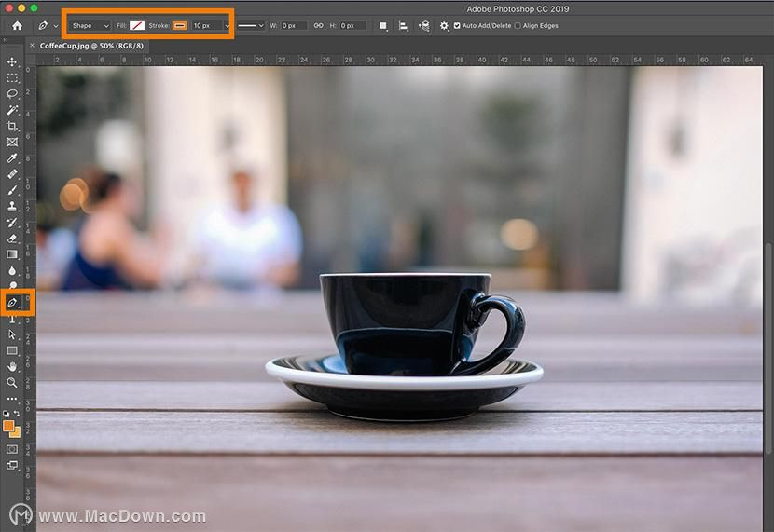Viewport: 774px width, 532px height.
Task: Select the Lasso tool
Action: click(x=12, y=94)
